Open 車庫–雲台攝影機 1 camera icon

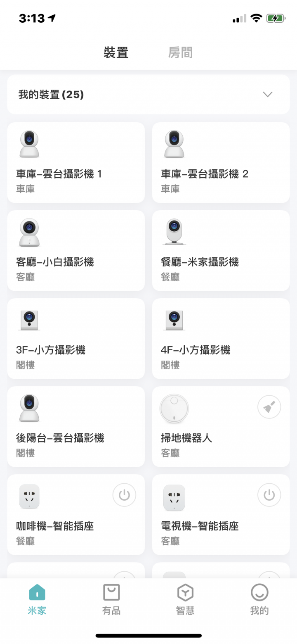tap(29, 144)
